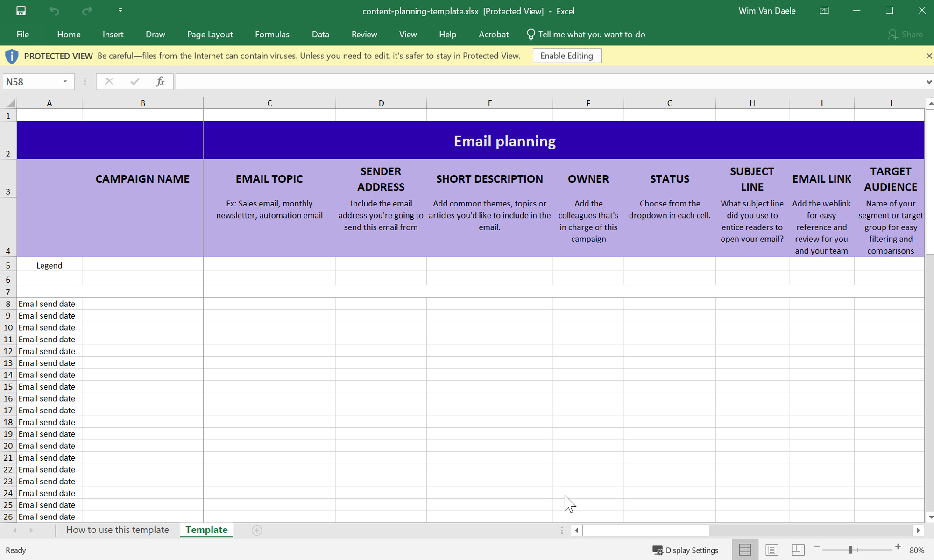Select column C header
The height and width of the screenshot is (560, 934).
point(269,103)
